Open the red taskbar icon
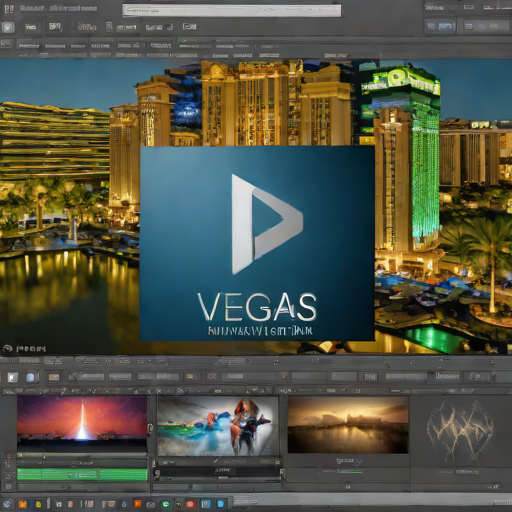 point(190,504)
